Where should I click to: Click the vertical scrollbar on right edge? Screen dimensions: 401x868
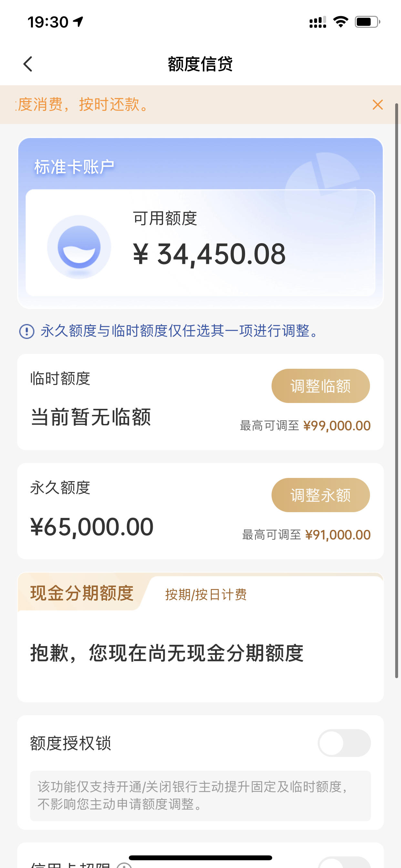396,391
